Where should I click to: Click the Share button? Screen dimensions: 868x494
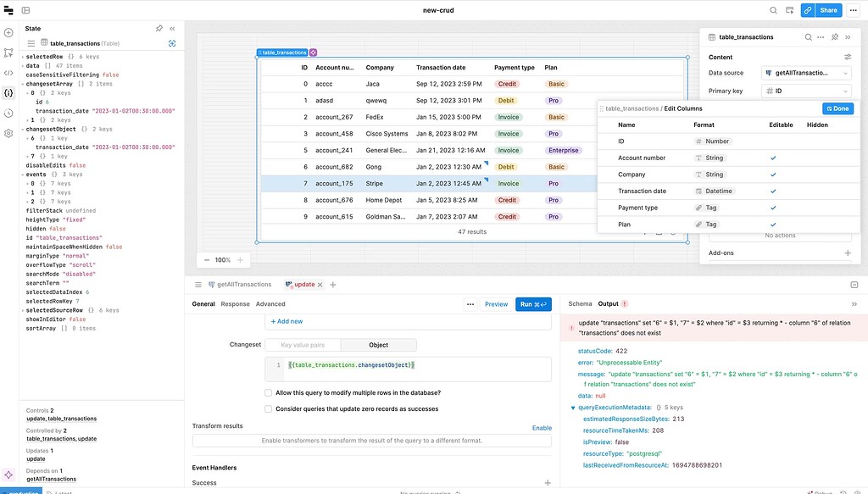pos(829,10)
